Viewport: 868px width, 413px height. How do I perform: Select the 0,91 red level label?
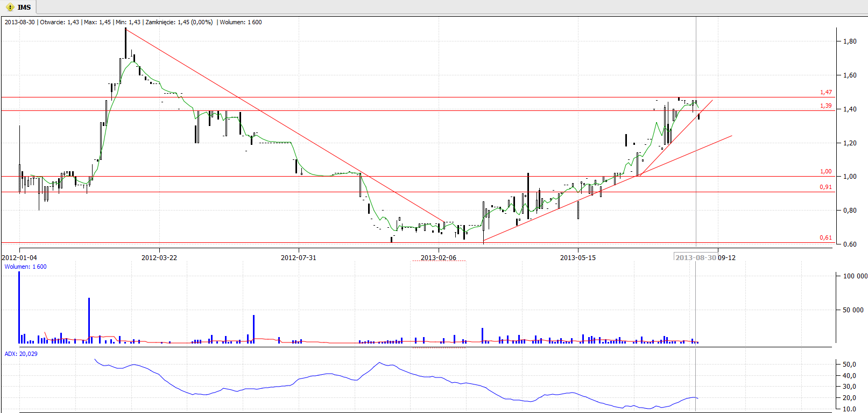(825, 187)
